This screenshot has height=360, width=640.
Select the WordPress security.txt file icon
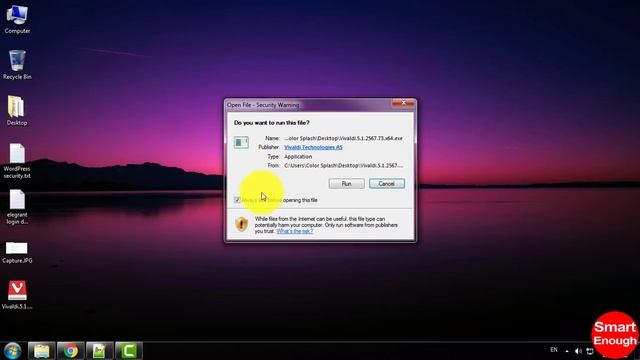pyautogui.click(x=17, y=161)
